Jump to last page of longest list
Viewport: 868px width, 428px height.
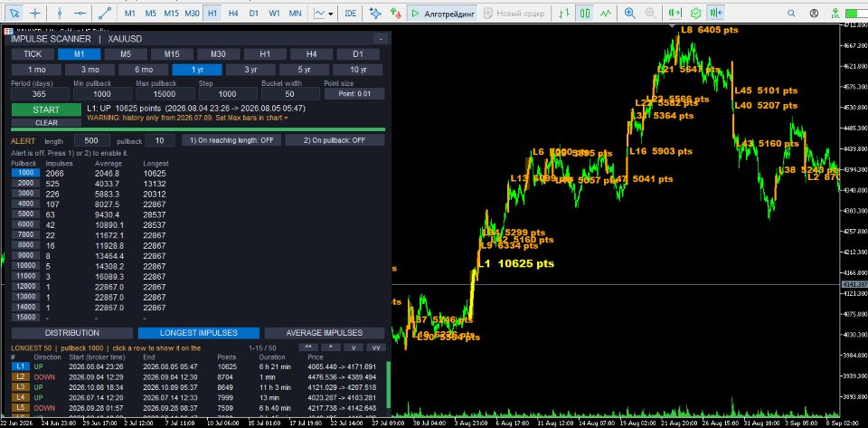tap(376, 347)
